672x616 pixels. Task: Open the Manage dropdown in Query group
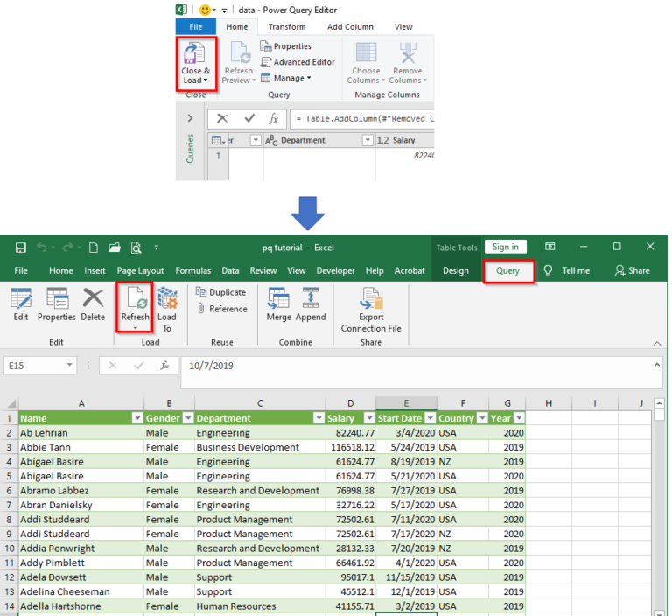click(x=291, y=78)
